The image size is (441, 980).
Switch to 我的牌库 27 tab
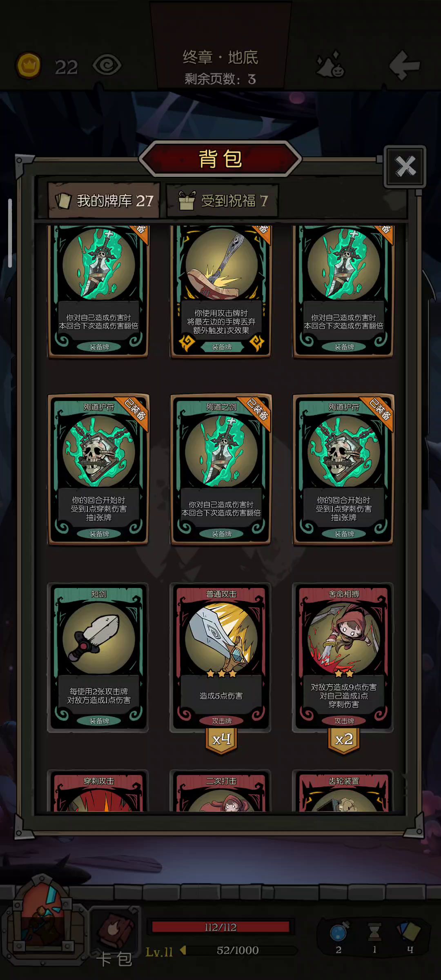pyautogui.click(x=105, y=200)
